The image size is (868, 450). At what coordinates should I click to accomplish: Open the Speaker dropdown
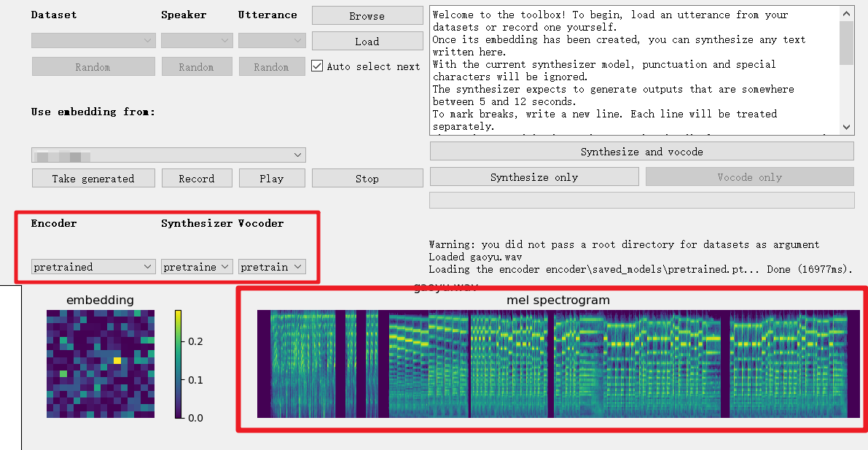(197, 40)
